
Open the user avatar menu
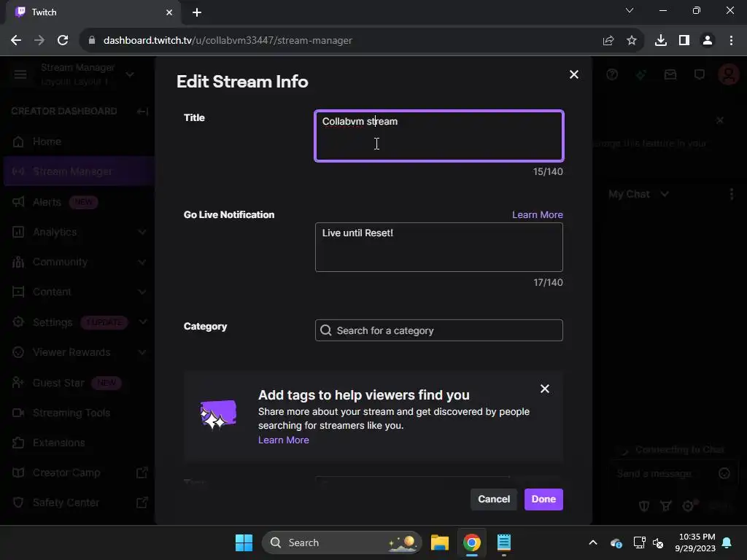(x=729, y=74)
